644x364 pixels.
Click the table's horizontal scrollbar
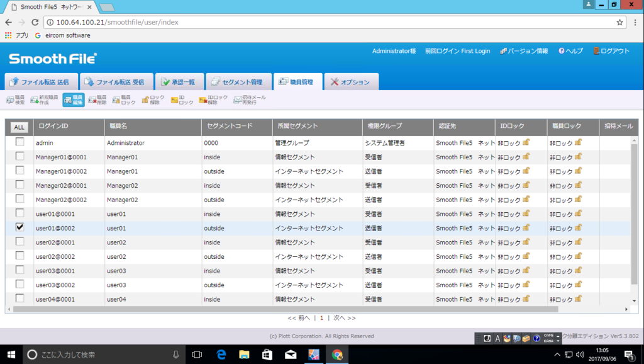pyautogui.click(x=286, y=309)
